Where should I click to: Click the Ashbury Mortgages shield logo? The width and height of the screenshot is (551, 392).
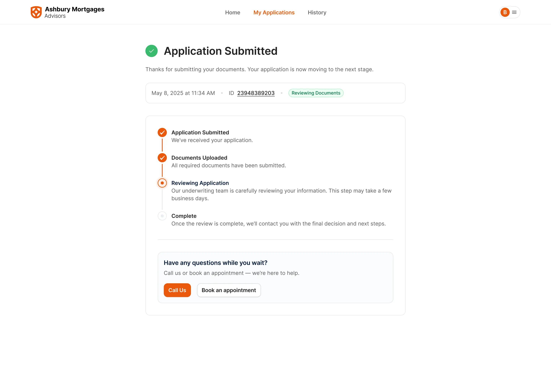[36, 12]
